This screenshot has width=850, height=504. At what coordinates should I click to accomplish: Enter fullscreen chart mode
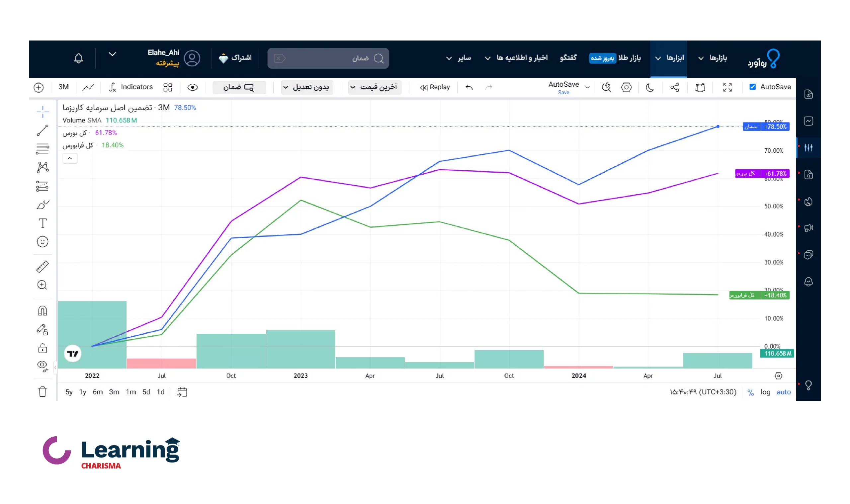(x=727, y=87)
